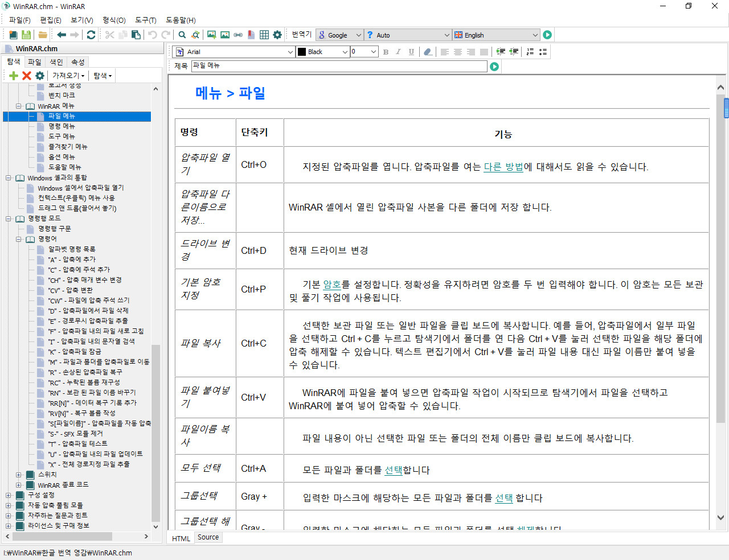Screen dimensions: 729x560
Task: Open settings with the toolbar gear icon
Action: (x=277, y=35)
